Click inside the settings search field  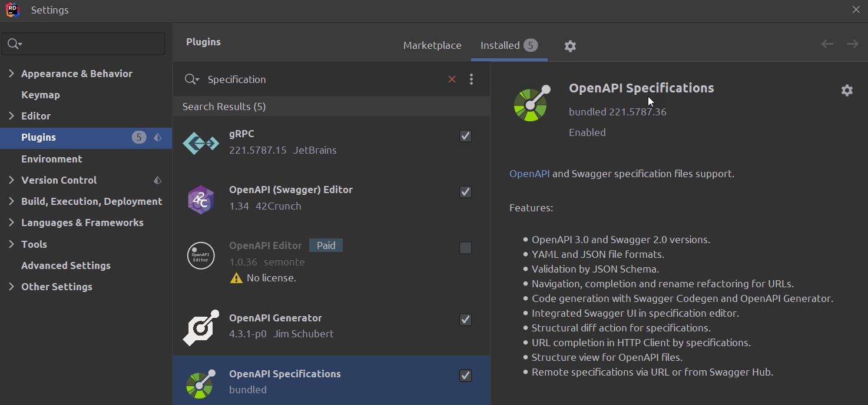point(82,44)
